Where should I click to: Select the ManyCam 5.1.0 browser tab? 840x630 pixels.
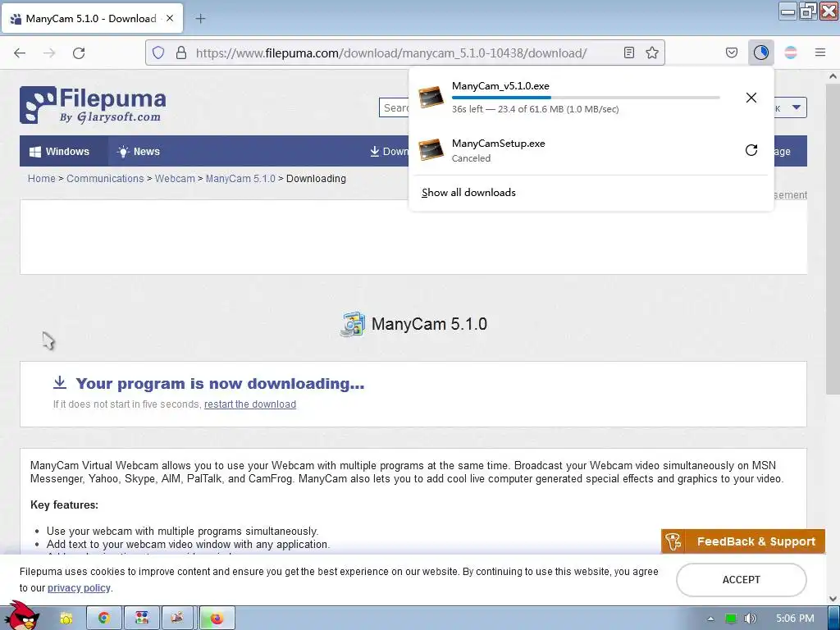click(x=92, y=18)
